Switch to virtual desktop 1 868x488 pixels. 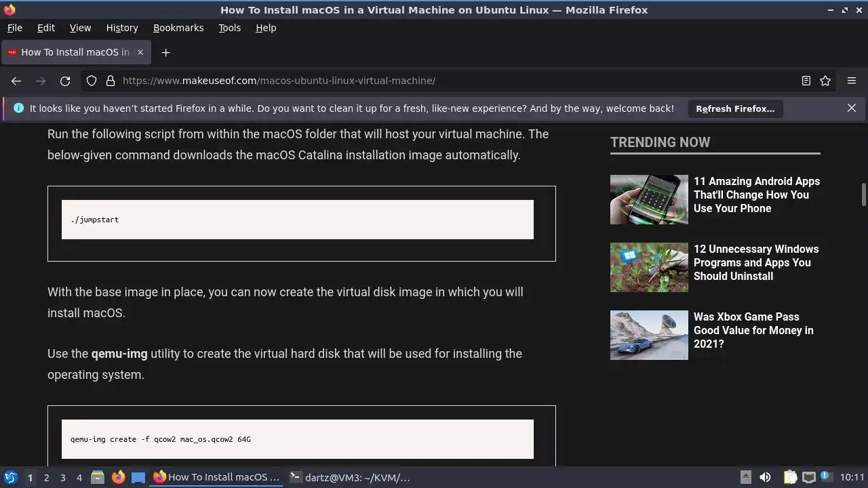[30, 478]
